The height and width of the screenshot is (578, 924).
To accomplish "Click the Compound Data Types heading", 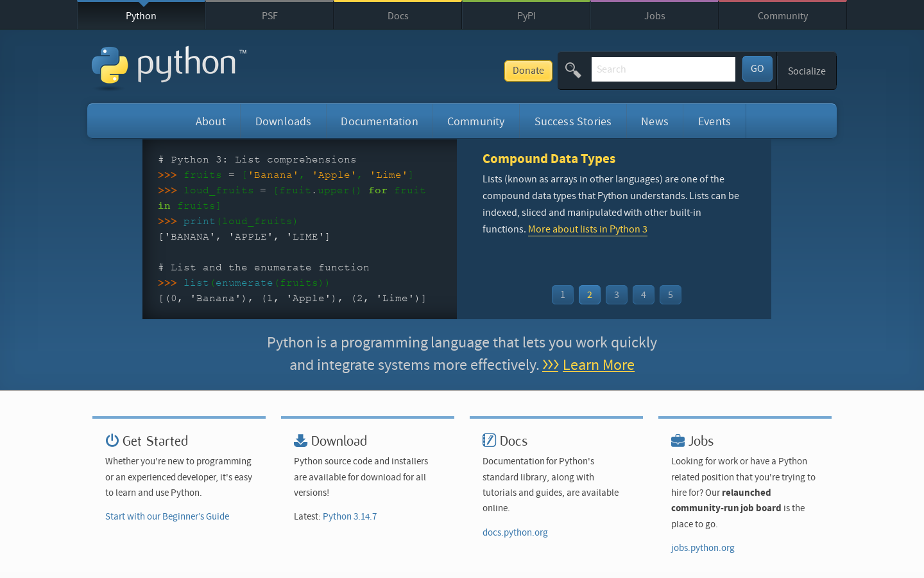I will click(x=549, y=159).
